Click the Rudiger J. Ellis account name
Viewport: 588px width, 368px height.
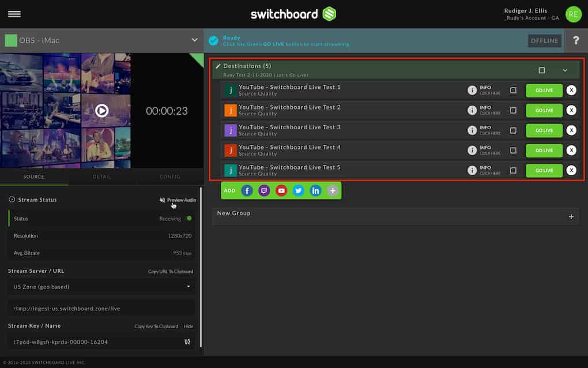click(x=525, y=10)
